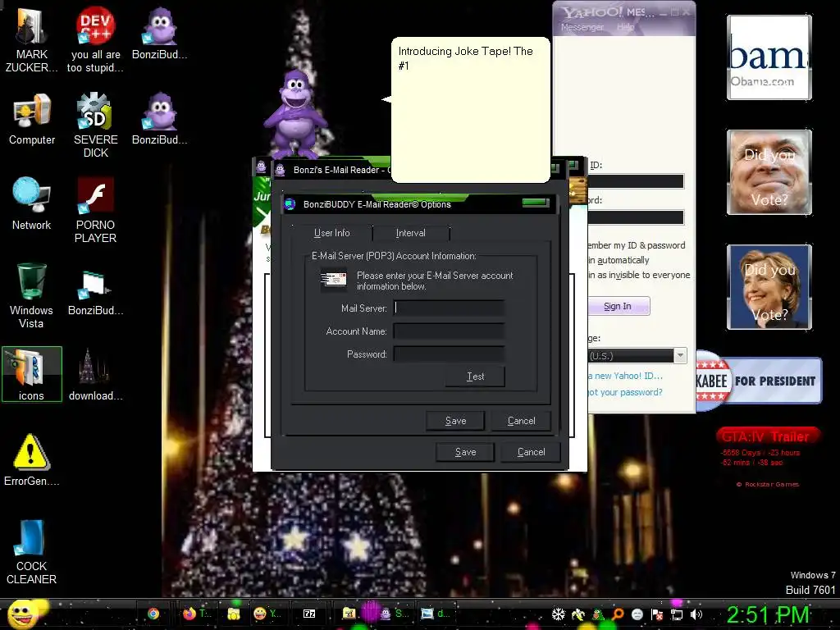Open the SD gear desktop icon
Image resolution: width=840 pixels, height=630 pixels.
tap(95, 125)
